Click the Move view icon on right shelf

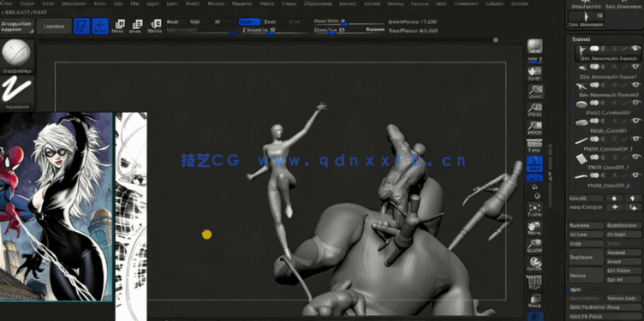tap(534, 228)
